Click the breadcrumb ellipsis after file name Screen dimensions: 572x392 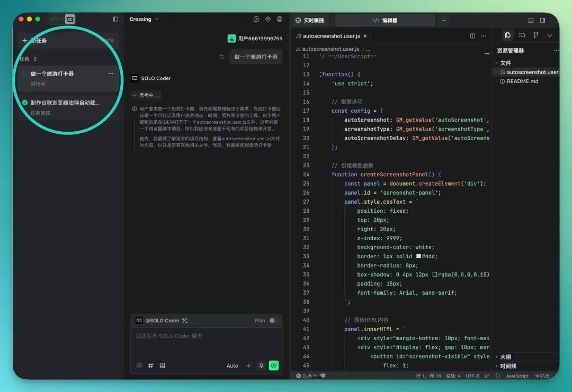click(368, 49)
